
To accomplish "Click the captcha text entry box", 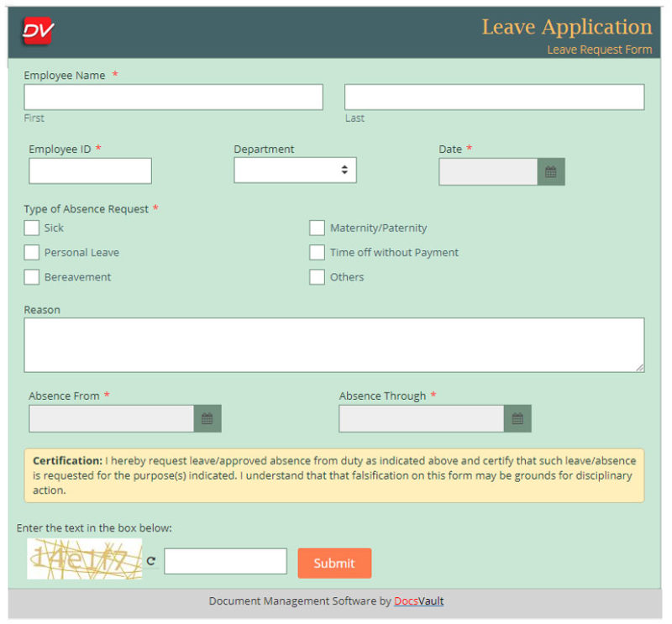I will point(225,560).
